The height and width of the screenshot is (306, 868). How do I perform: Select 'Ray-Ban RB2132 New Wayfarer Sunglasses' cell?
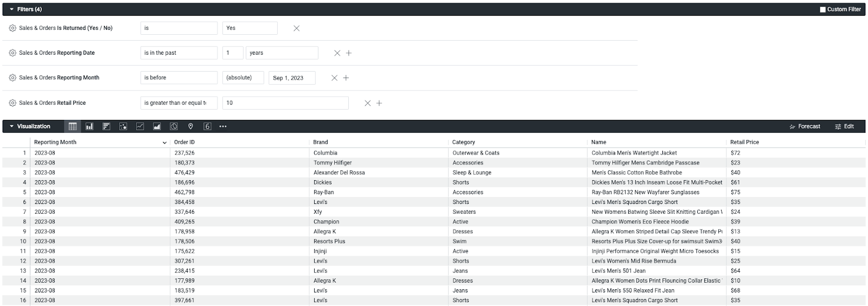(x=657, y=192)
